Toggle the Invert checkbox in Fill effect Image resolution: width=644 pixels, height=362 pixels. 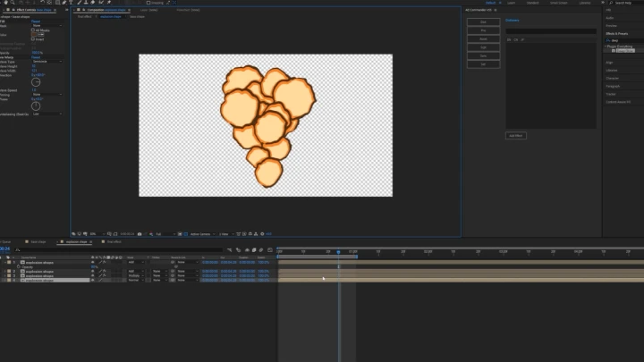click(33, 39)
